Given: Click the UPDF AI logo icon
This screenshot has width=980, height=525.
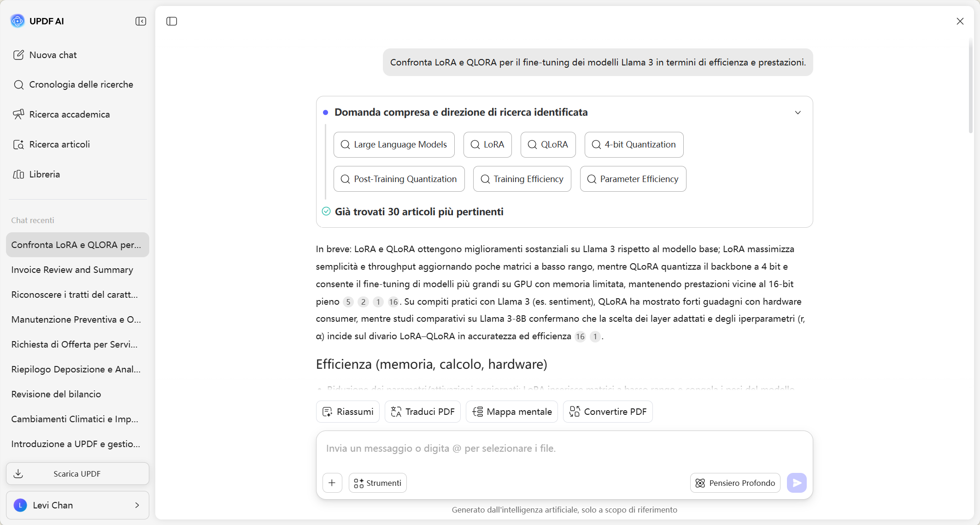Looking at the screenshot, I should (x=18, y=21).
